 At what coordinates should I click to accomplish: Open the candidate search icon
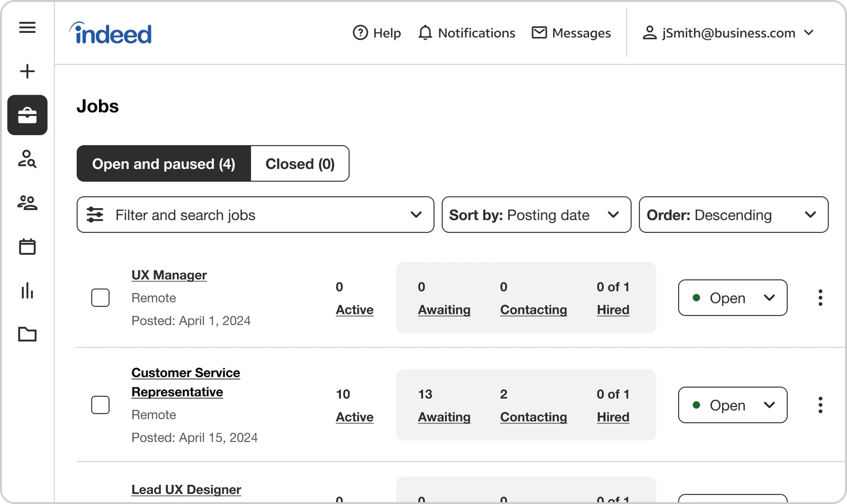(x=27, y=159)
